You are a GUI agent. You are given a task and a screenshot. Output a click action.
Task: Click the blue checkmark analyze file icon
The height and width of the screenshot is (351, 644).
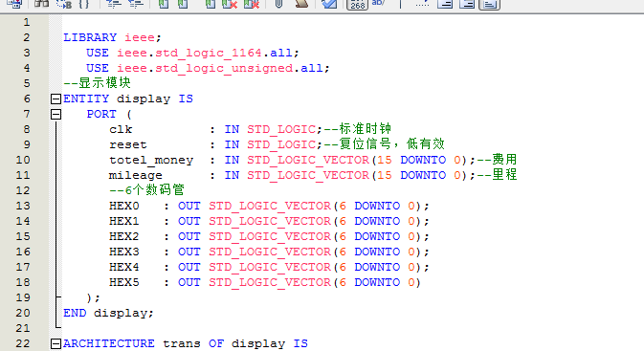click(328, 4)
